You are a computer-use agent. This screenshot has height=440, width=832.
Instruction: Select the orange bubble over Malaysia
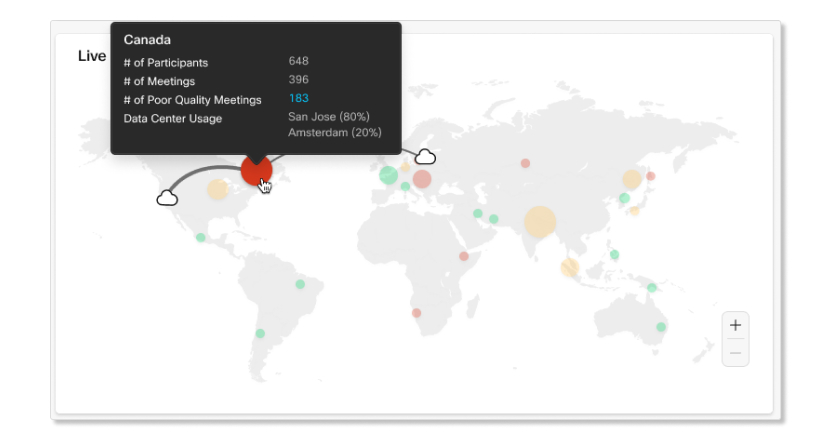(570, 267)
